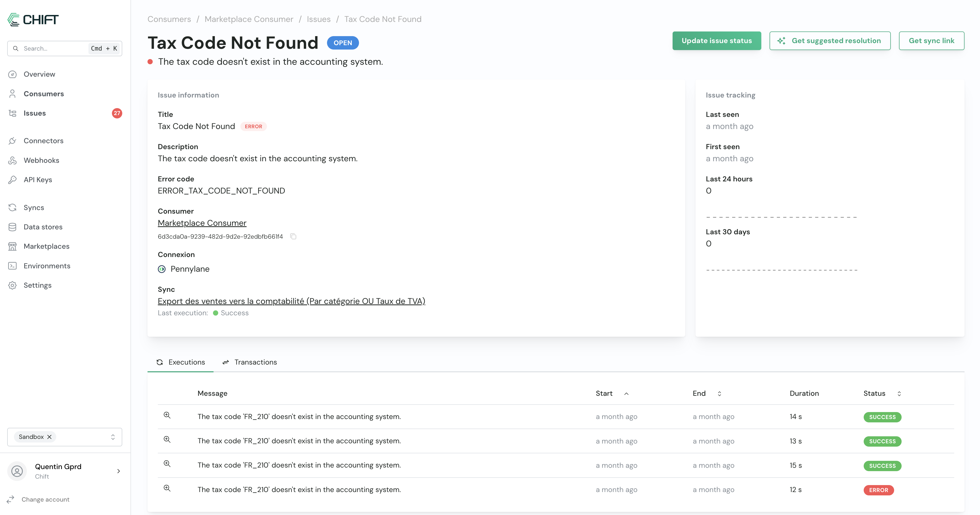Click the API Keys key icon
The image size is (980, 515).
pyautogui.click(x=13, y=180)
